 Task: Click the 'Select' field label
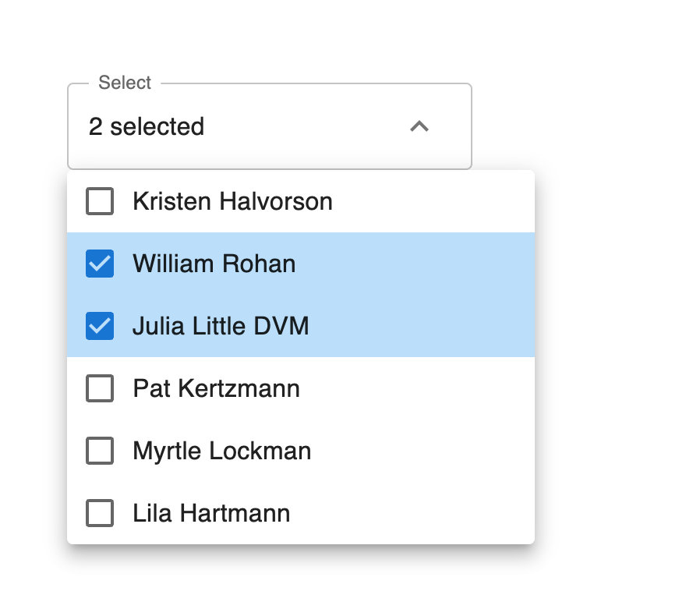tap(125, 83)
